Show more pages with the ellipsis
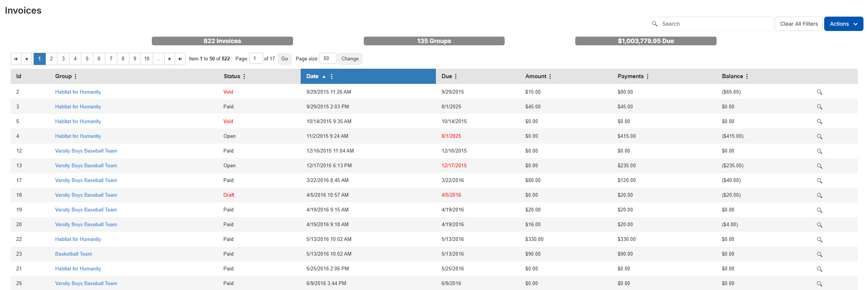Image resolution: width=868 pixels, height=290 pixels. coord(159,59)
